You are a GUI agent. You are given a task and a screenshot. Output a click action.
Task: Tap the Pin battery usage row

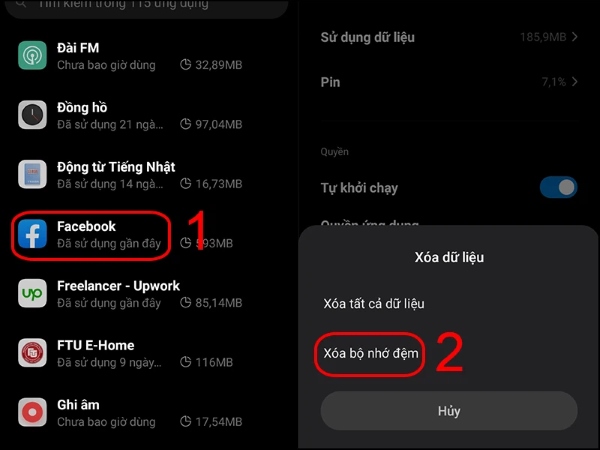coord(449,82)
